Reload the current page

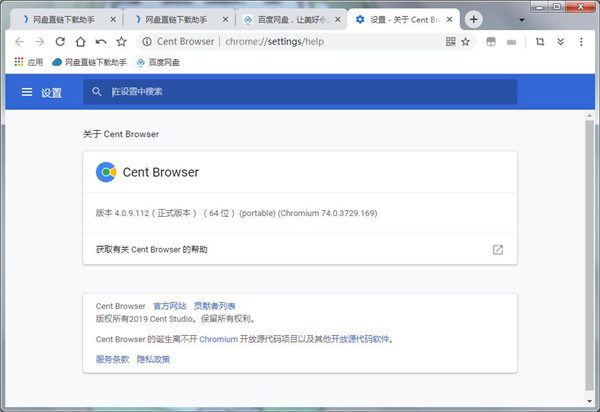click(x=60, y=41)
